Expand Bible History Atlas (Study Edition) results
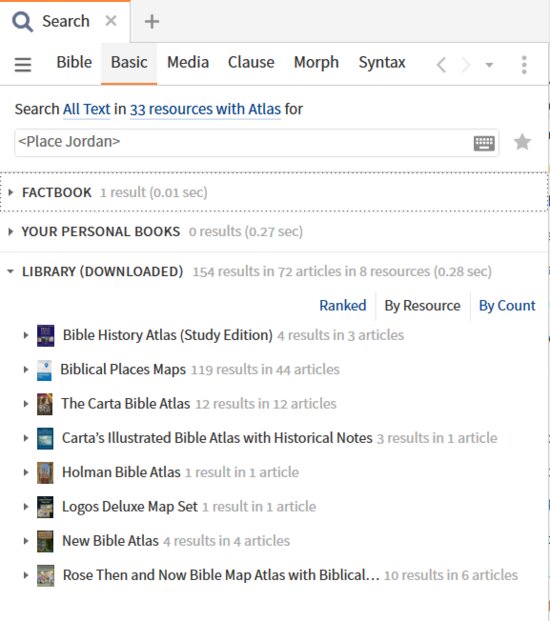The height and width of the screenshot is (621, 550). 26,335
